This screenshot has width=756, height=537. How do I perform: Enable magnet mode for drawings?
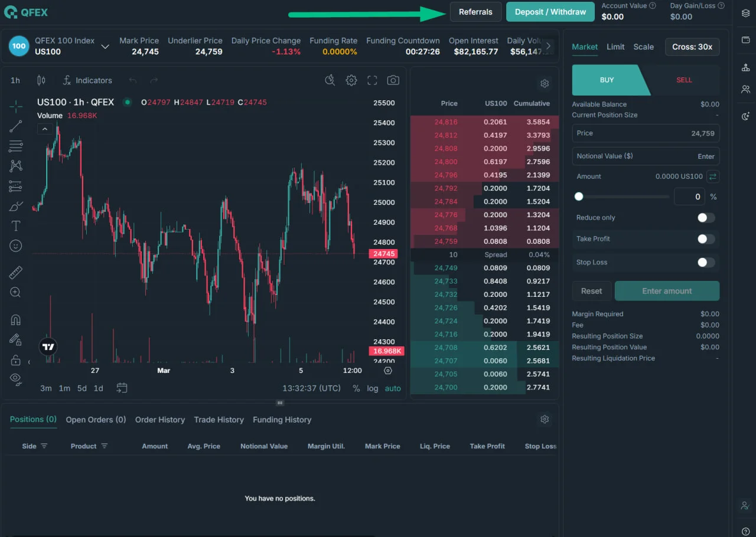click(16, 320)
